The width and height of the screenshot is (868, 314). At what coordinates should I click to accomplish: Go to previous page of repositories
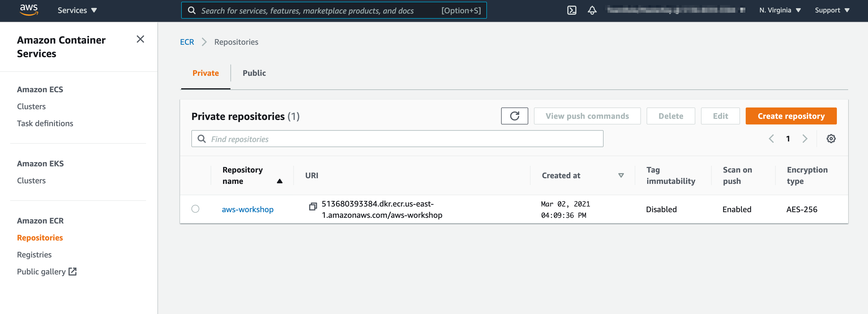(771, 139)
